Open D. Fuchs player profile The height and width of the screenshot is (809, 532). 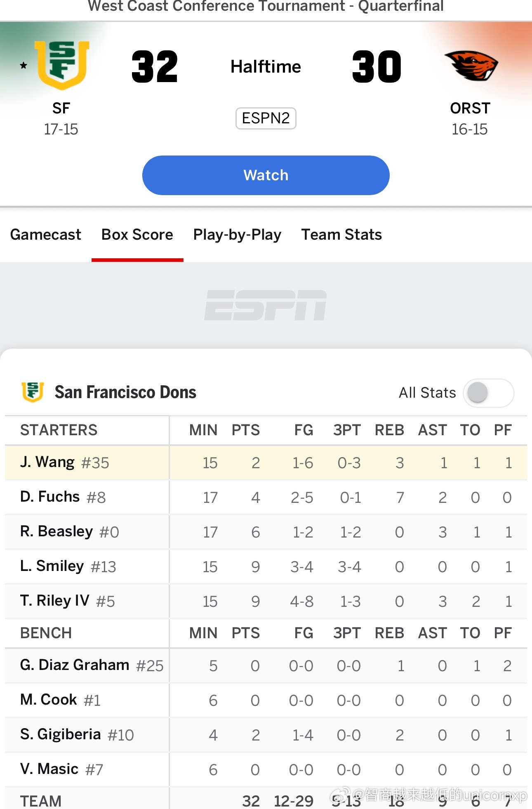pos(50,497)
